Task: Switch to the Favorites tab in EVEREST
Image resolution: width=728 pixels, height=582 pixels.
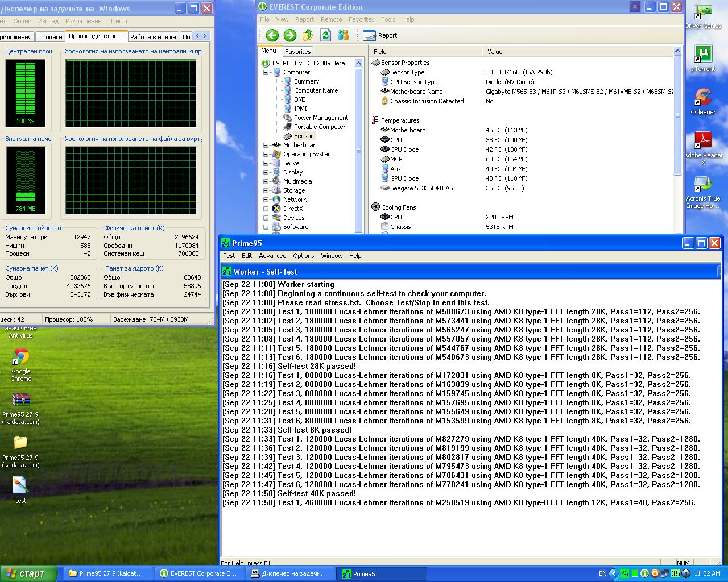Action: click(297, 52)
